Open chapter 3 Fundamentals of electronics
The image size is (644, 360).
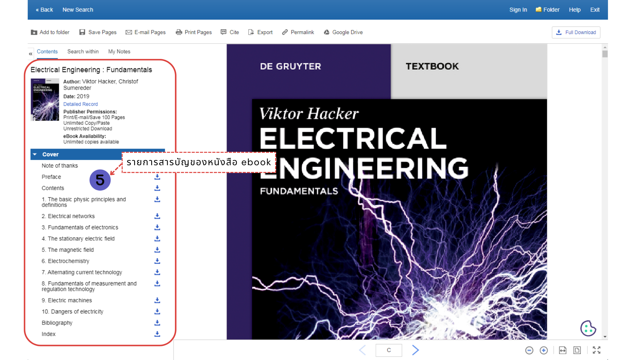[x=80, y=227]
